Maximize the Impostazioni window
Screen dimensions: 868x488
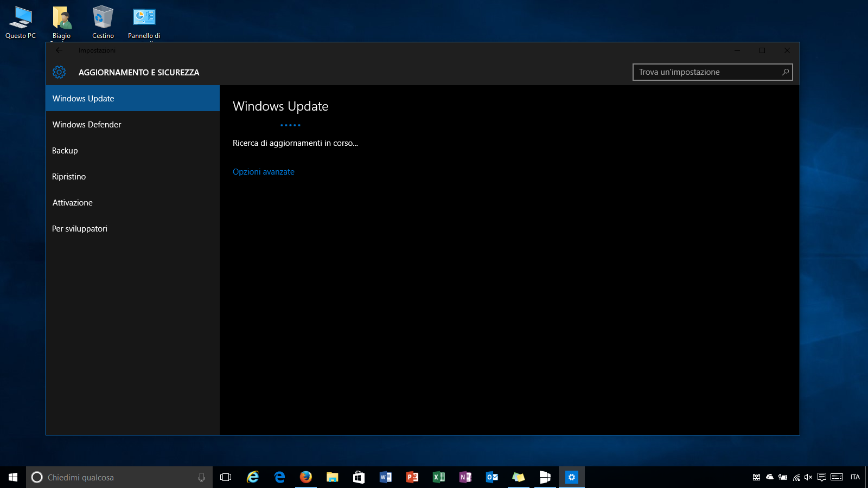[762, 50]
